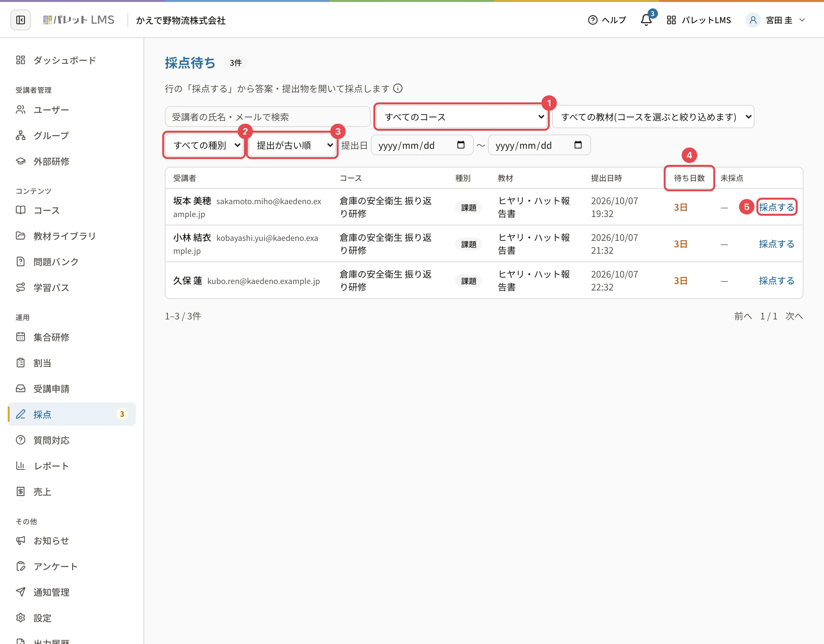Screen dimensions: 824x644
Task: Open 売上 in the sidebar
Action: click(72, 491)
